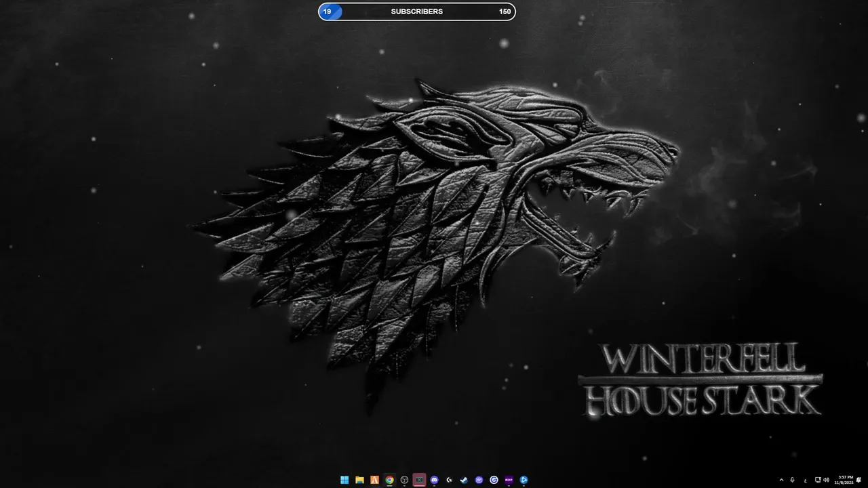Screen dimensions: 868x488
Task: Click the SUBSCRIBERS progress bar overlay
Action: pyautogui.click(x=417, y=12)
